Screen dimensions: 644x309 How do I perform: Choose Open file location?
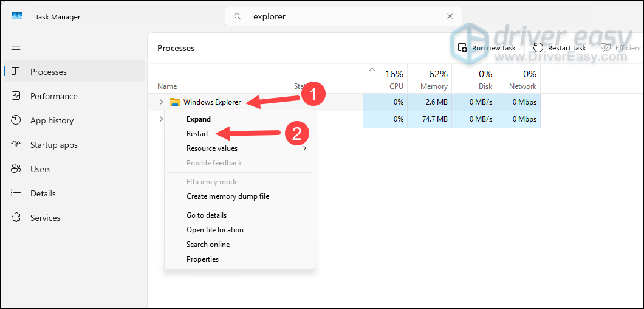click(239, 229)
